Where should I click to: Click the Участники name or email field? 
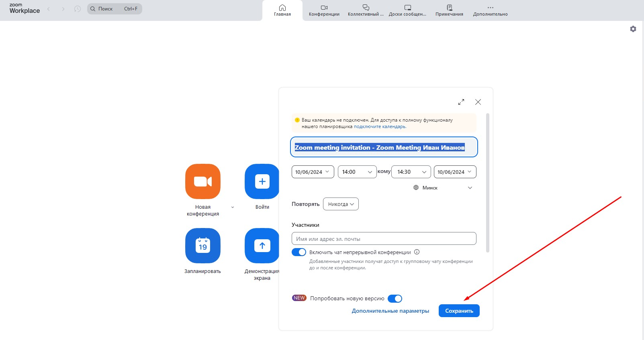(x=384, y=238)
